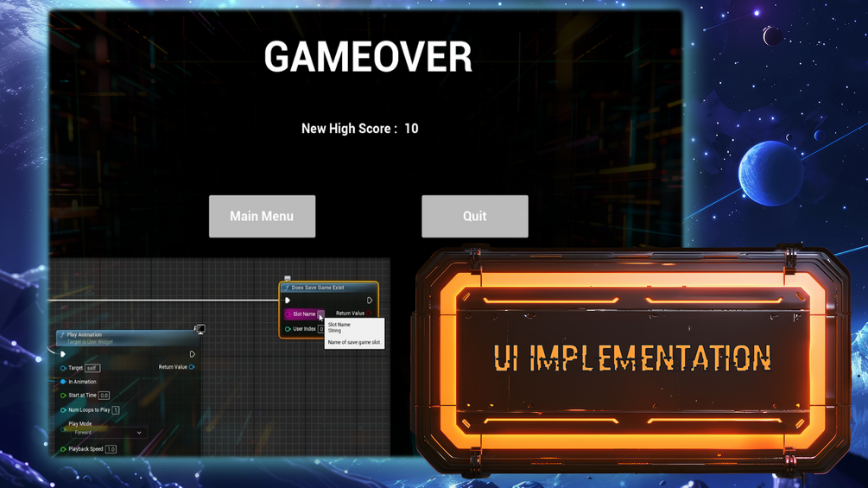Select the Play Animation node header
The width and height of the screenshot is (868, 488).
click(x=127, y=338)
